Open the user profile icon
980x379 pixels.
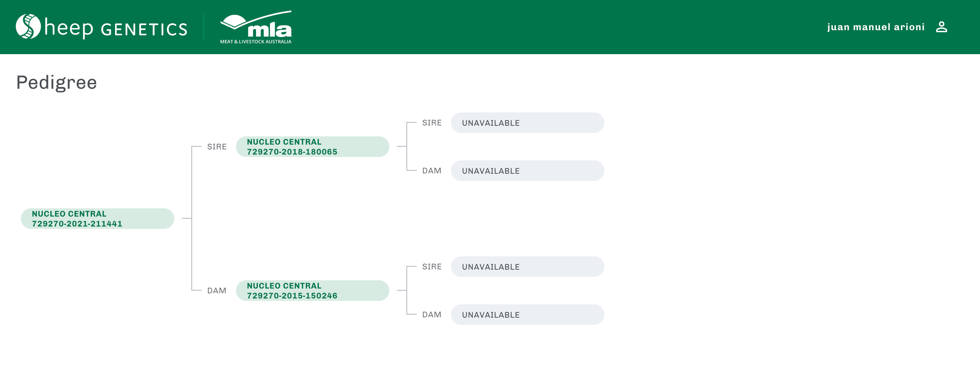tap(941, 27)
